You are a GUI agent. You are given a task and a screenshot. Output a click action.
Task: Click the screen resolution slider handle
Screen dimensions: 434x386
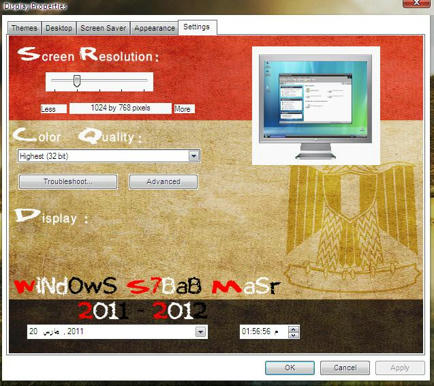77,81
